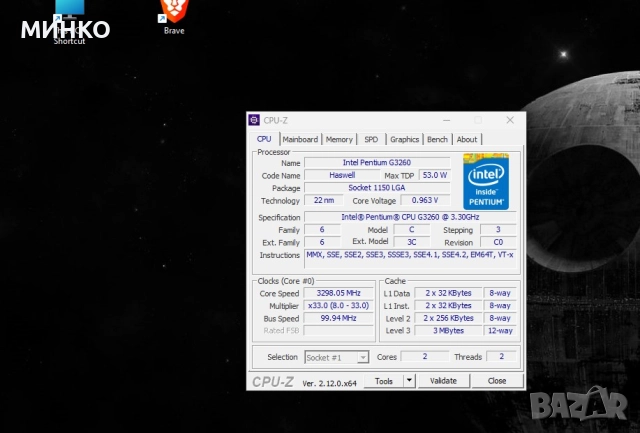
Task: Close the CPU-Z window with X
Action: tap(509, 120)
